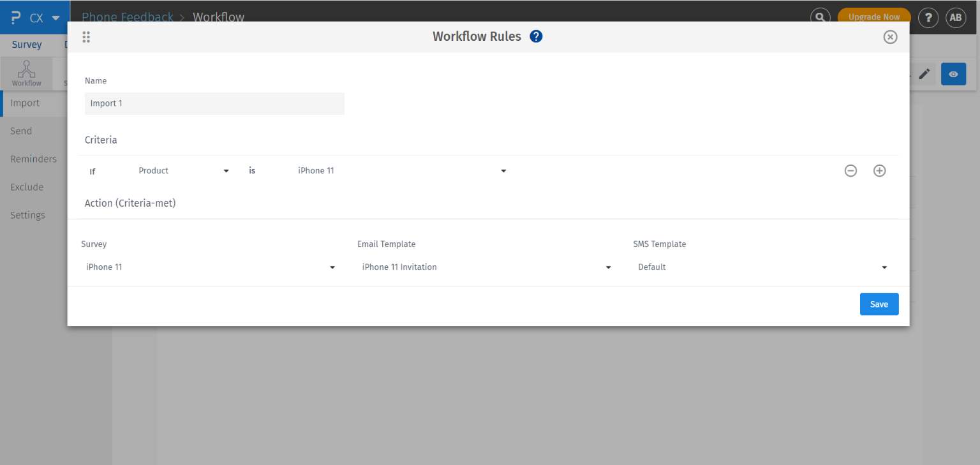Select the Survey tab

click(27, 45)
